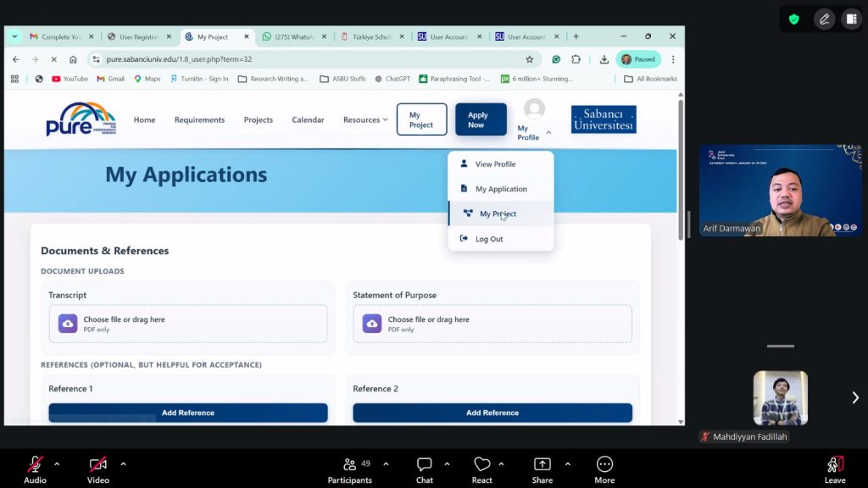The image size is (868, 488).
Task: Expand the Resources dropdown menu
Action: pyautogui.click(x=365, y=119)
